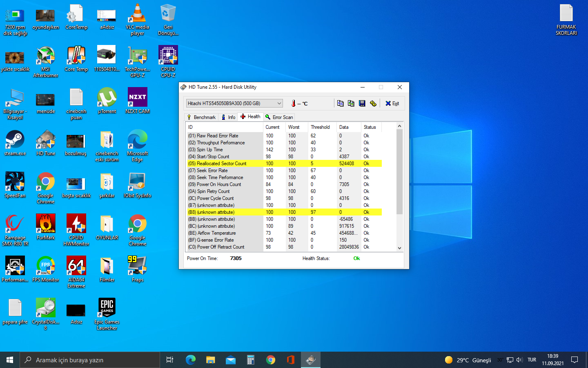The height and width of the screenshot is (368, 588).
Task: Switch to the Error Scan tab
Action: click(x=279, y=117)
